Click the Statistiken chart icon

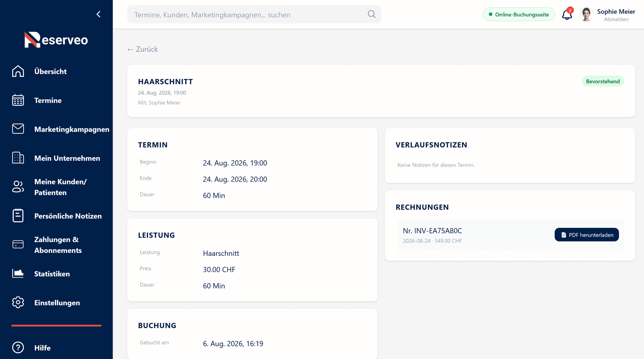pos(18,273)
